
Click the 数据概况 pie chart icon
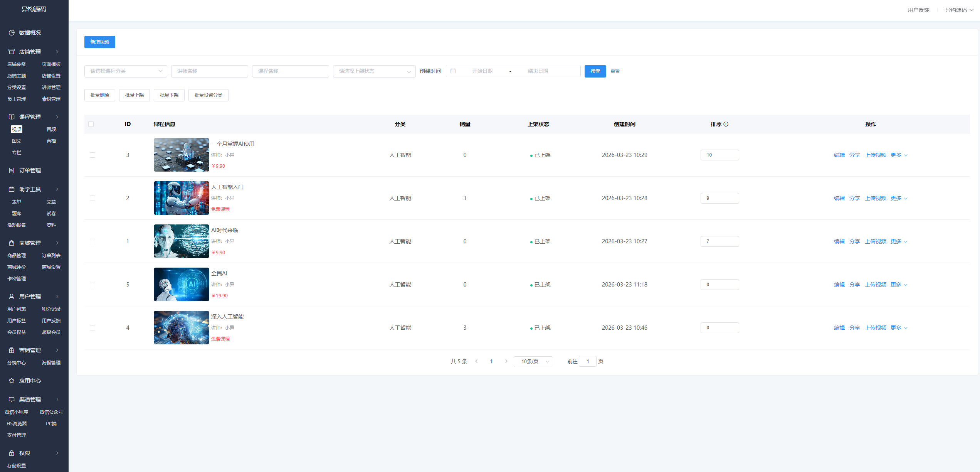click(12, 33)
